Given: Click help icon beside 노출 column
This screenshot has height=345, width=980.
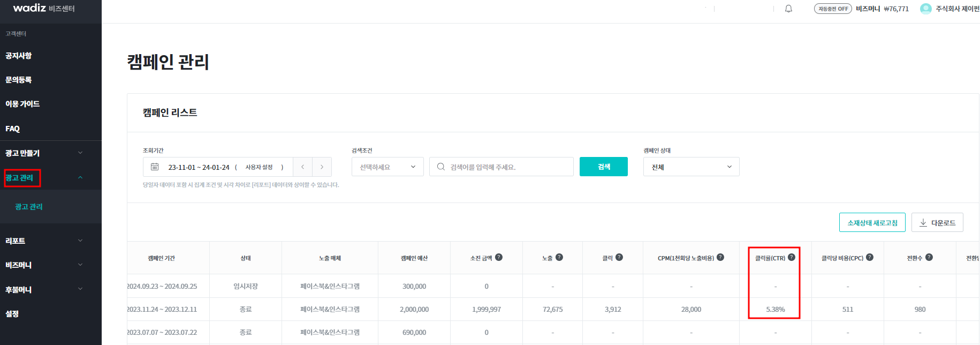Looking at the screenshot, I should coord(559,257).
